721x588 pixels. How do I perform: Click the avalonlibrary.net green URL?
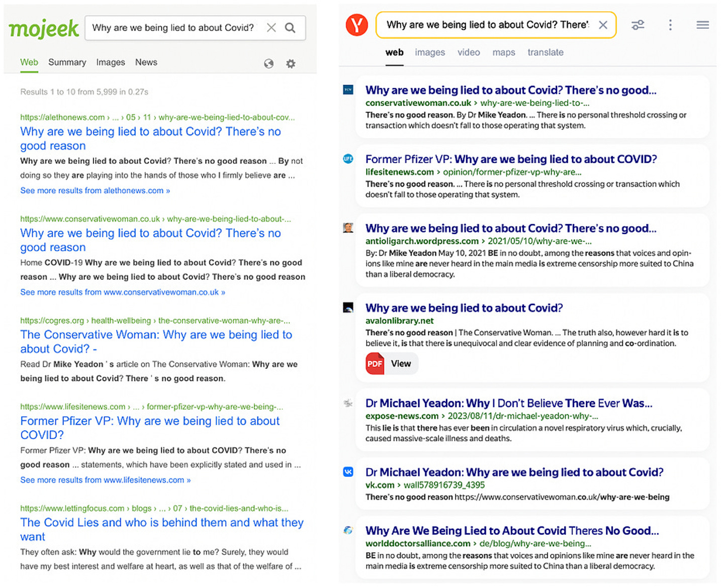[400, 321]
